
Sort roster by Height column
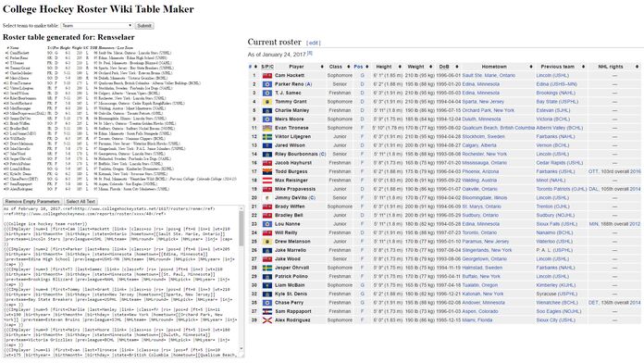click(x=388, y=67)
